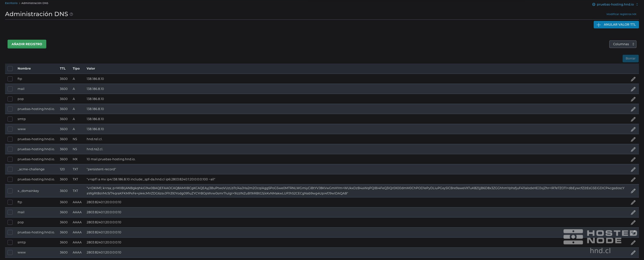The image size is (644, 260).
Task: Click the globe icon next to pruebas-hosting.hnd.io
Action: tap(594, 4)
